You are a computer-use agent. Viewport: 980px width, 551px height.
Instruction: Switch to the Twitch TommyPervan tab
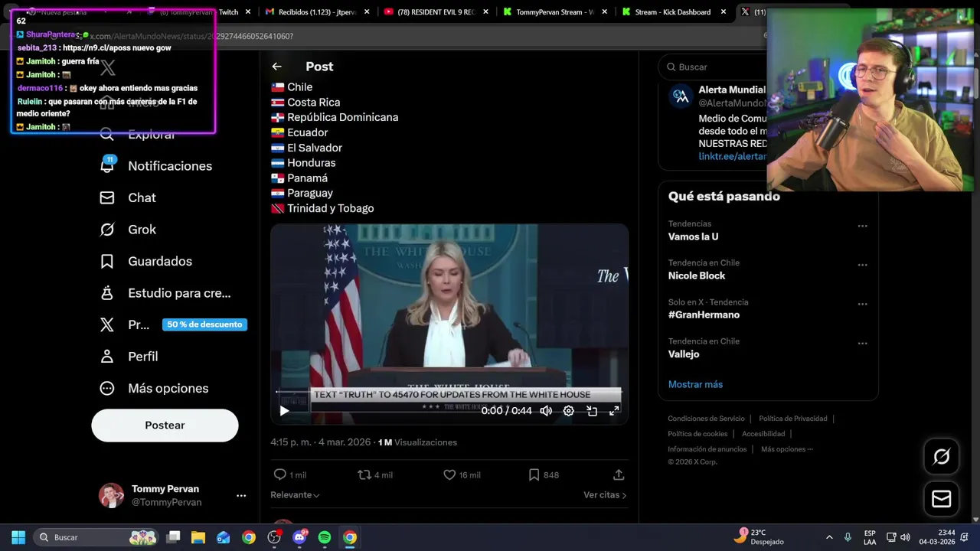click(x=198, y=12)
